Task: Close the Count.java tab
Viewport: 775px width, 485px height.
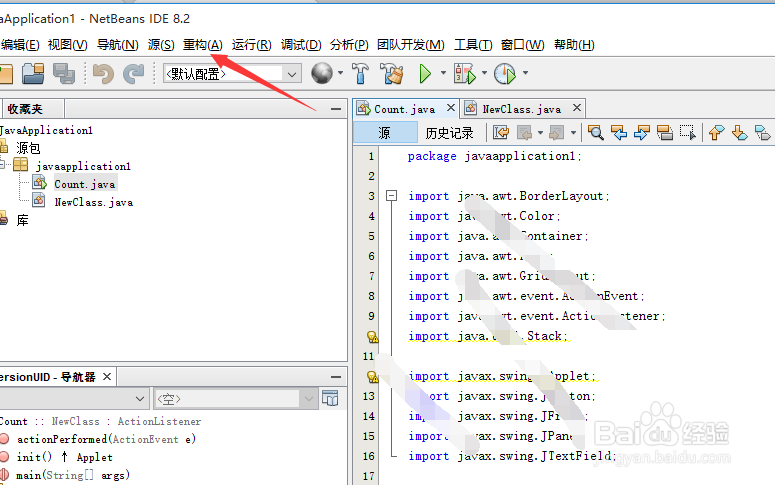Action: coord(450,108)
